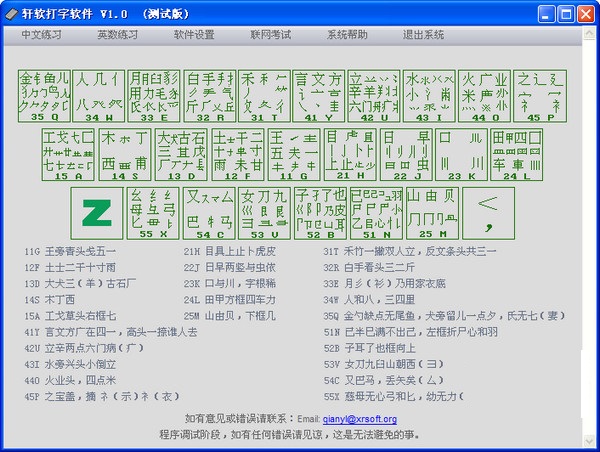Image resolution: width=600 pixels, height=452 pixels.
Task: Click the 11 G key tile
Action: click(294, 155)
